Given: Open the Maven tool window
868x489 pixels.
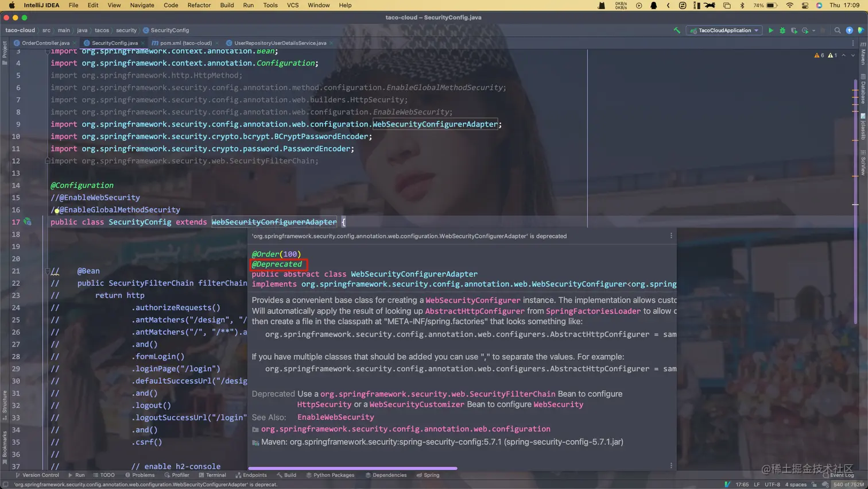Looking at the screenshot, I should [x=863, y=53].
